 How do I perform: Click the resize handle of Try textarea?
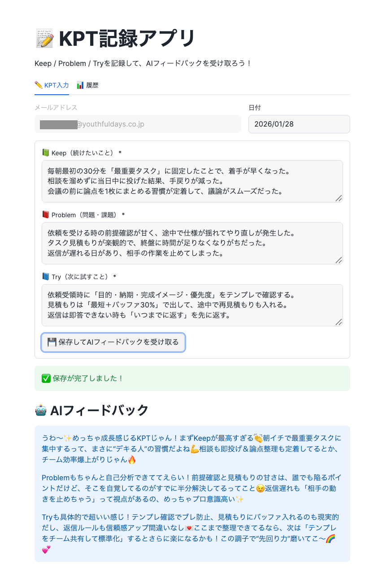click(x=338, y=322)
